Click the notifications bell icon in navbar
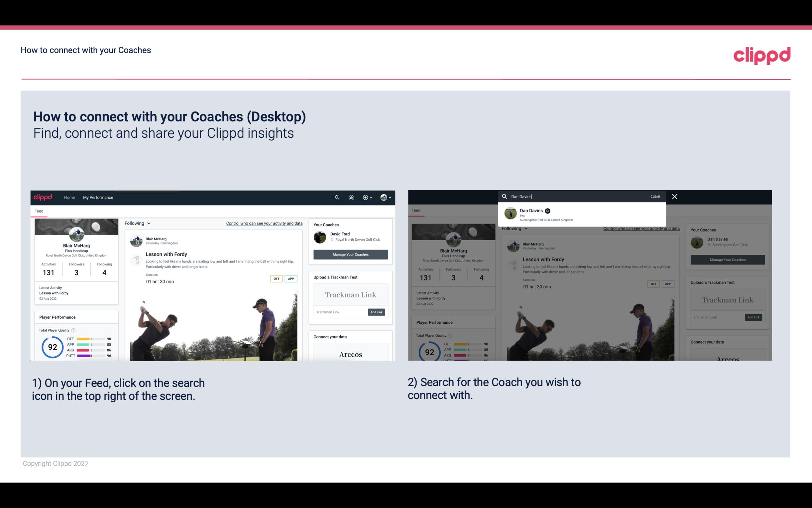 click(351, 197)
